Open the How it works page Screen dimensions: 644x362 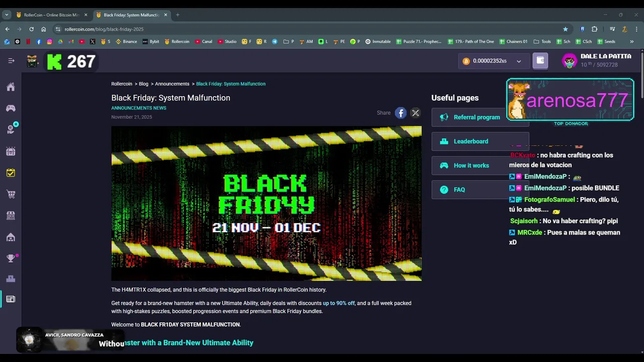tap(480, 165)
